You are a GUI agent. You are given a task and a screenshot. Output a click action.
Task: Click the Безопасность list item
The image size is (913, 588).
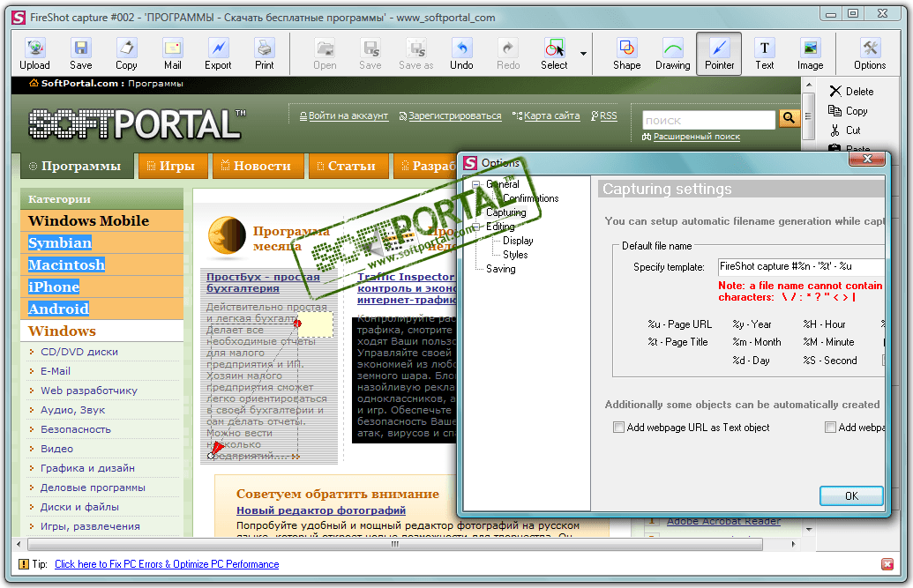(x=76, y=429)
